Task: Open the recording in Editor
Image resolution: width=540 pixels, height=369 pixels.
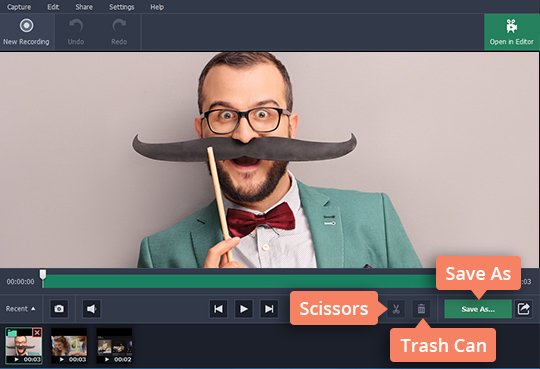Action: point(511,32)
